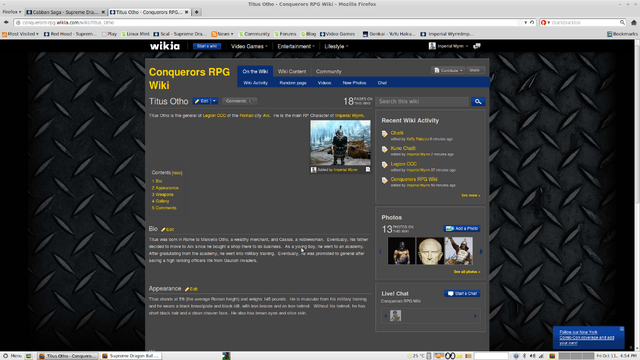Open the marble bust photo thumbnail
The height and width of the screenshot is (360, 640).
point(430,251)
